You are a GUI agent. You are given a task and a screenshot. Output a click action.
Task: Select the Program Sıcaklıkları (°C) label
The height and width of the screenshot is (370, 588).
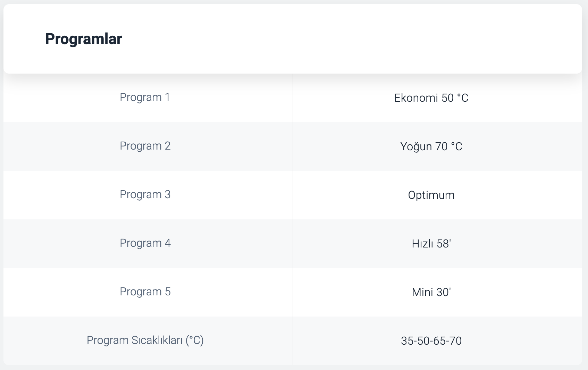tap(145, 340)
